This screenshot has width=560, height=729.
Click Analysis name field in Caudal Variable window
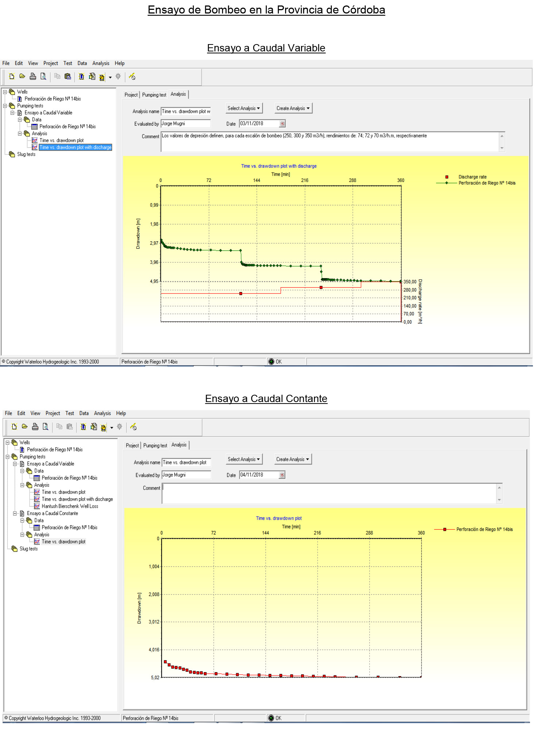[x=186, y=112]
